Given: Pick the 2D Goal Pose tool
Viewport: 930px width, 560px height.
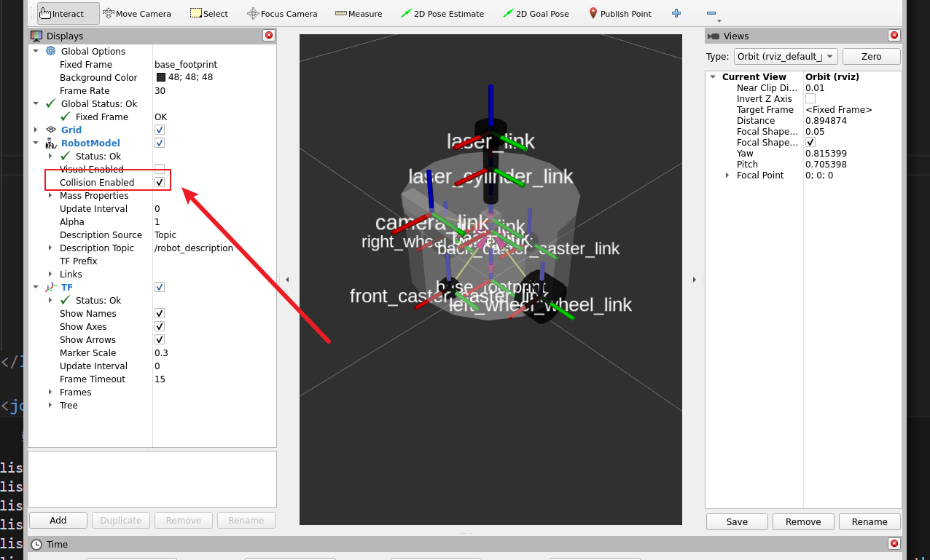Looking at the screenshot, I should 536,13.
